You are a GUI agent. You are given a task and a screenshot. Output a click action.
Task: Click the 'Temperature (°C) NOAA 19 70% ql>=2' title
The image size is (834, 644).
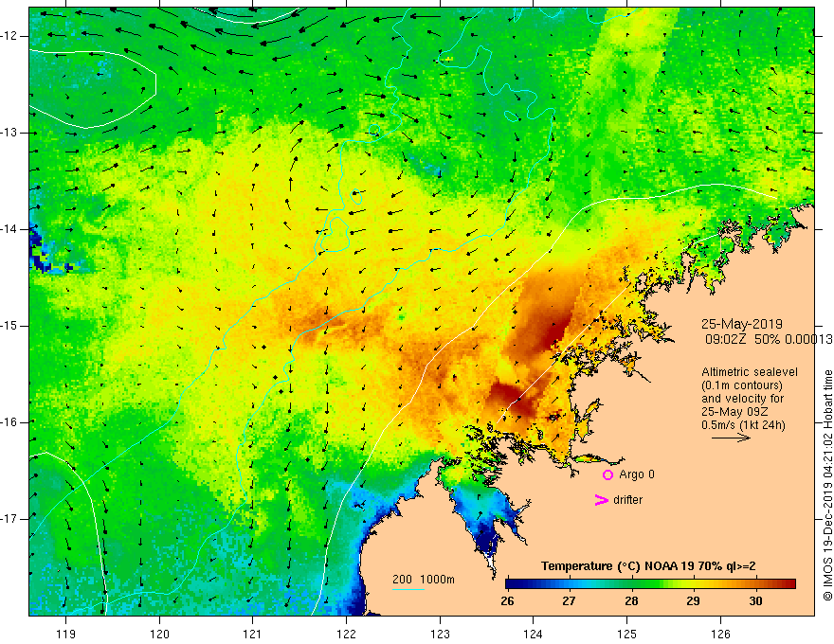[x=648, y=566]
